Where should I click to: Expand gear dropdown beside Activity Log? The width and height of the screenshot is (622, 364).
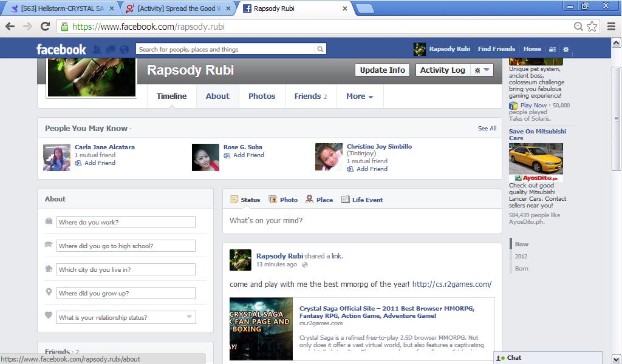pyautogui.click(x=482, y=70)
